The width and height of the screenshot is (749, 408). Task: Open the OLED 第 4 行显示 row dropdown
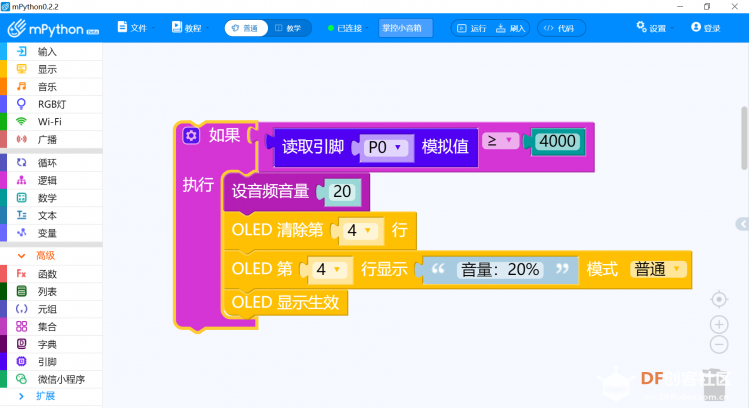(x=330, y=269)
